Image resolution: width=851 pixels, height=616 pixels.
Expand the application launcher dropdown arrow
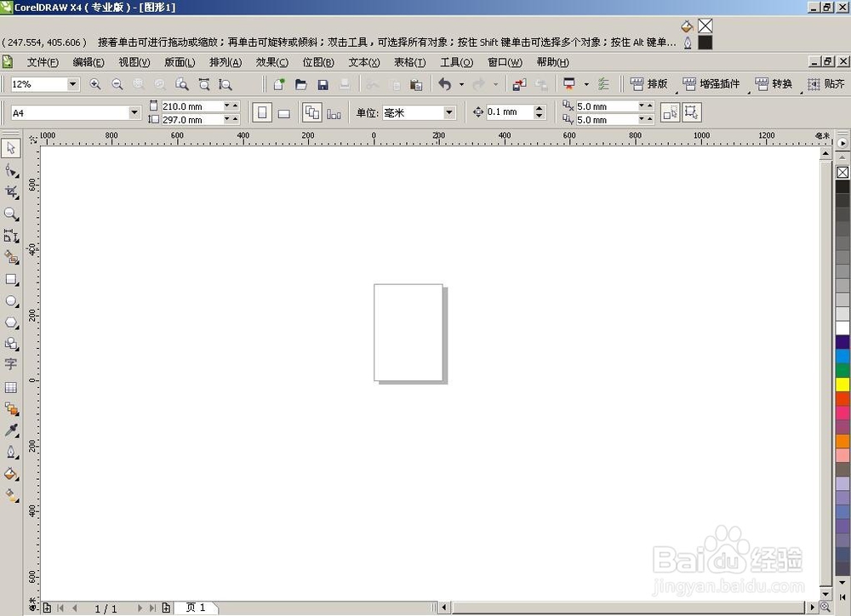point(586,84)
